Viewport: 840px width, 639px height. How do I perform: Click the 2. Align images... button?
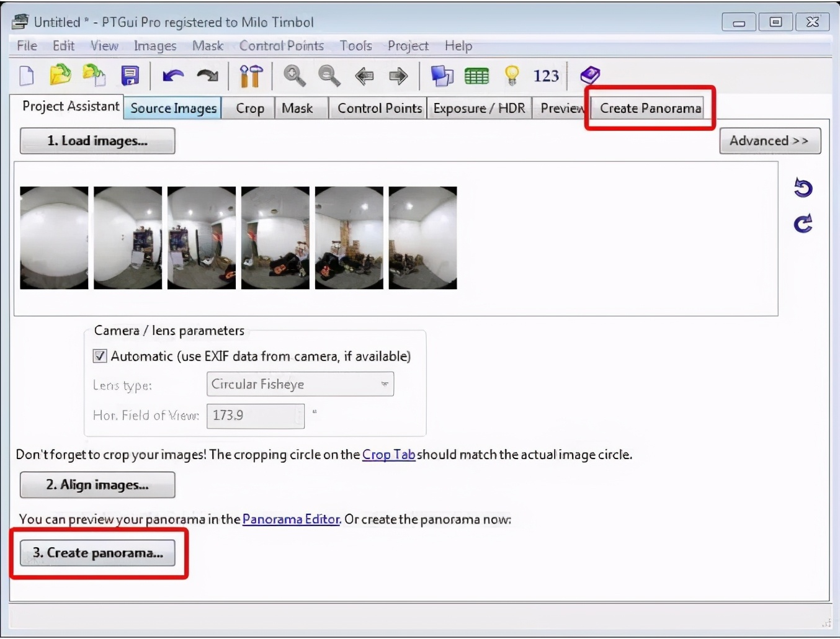97,485
